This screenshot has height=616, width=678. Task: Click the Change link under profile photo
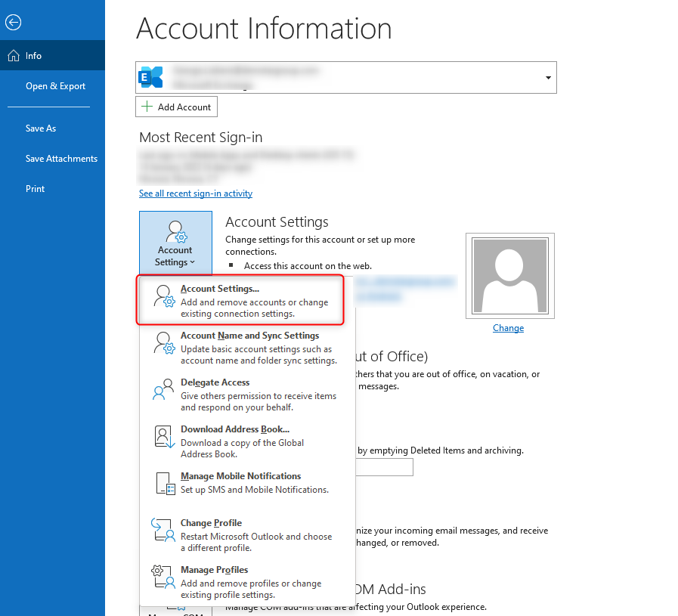point(508,328)
